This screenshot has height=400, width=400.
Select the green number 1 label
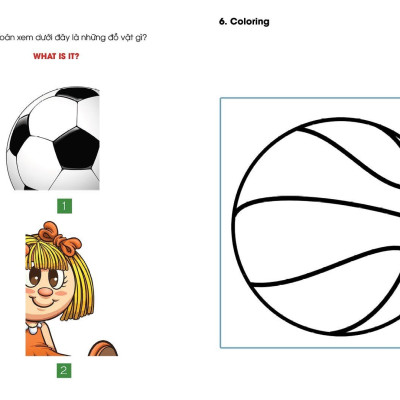coord(64,206)
